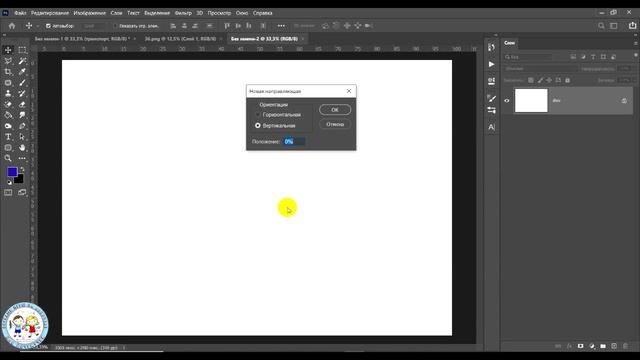The width and height of the screenshot is (640, 360).
Task: Select the Zoom magnifier tool
Action: click(8, 158)
